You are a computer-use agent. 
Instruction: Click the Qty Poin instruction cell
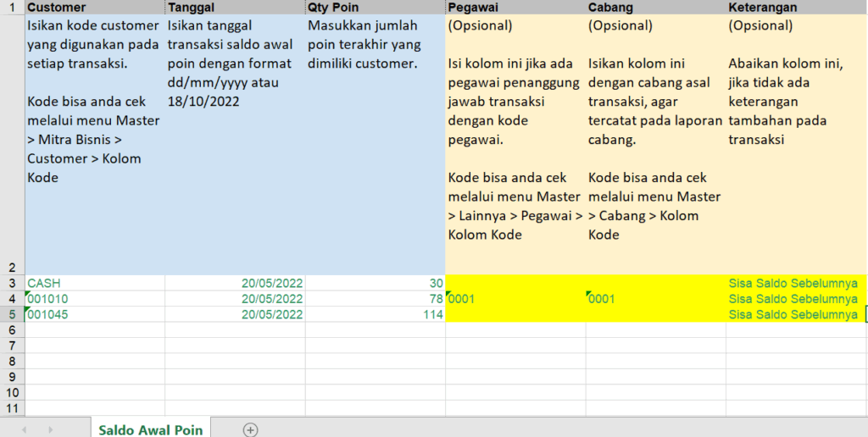pos(375,145)
